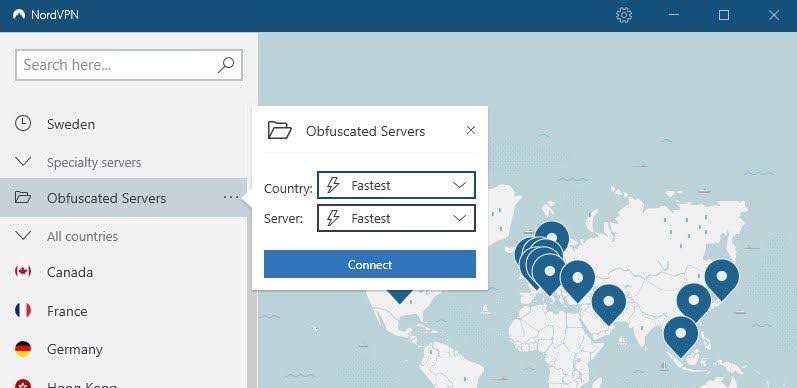Close the Obfuscated Servers popup
The image size is (797, 388).
471,130
